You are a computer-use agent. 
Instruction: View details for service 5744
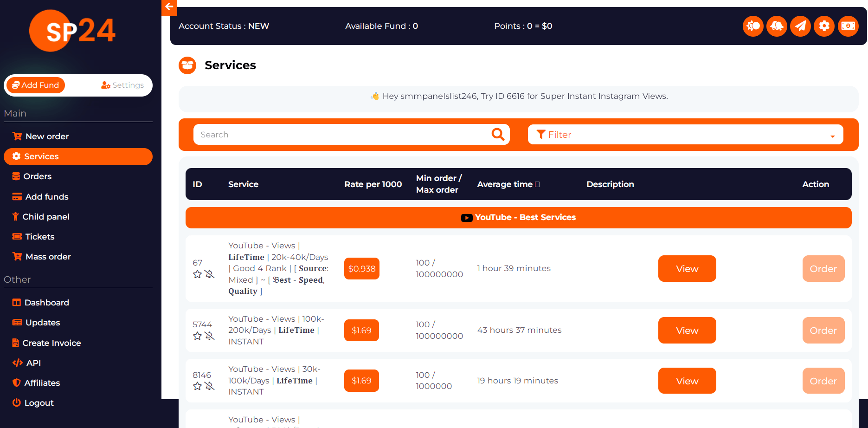(687, 330)
